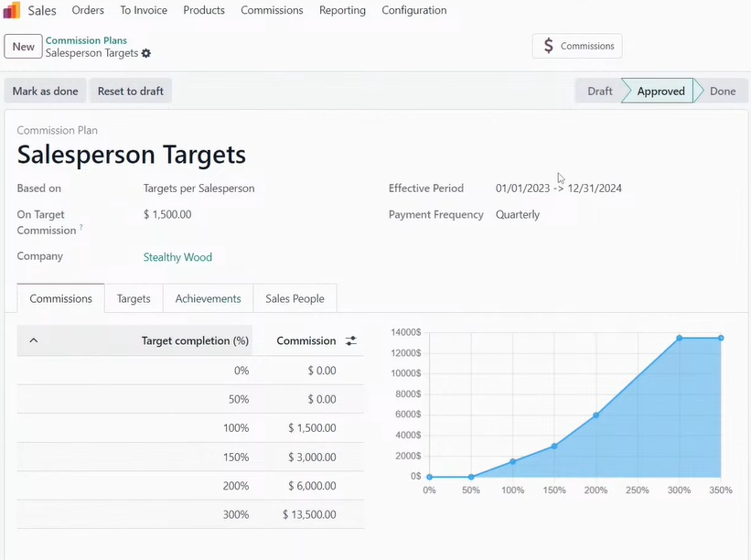Go back to Commission Plans breadcrumb
The height and width of the screenshot is (560, 751).
coord(86,40)
